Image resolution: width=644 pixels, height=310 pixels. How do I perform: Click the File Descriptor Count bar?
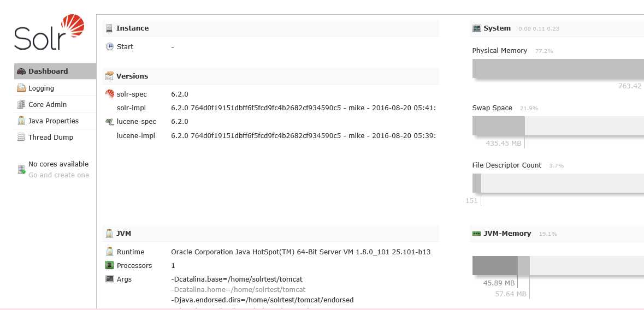[x=558, y=183]
